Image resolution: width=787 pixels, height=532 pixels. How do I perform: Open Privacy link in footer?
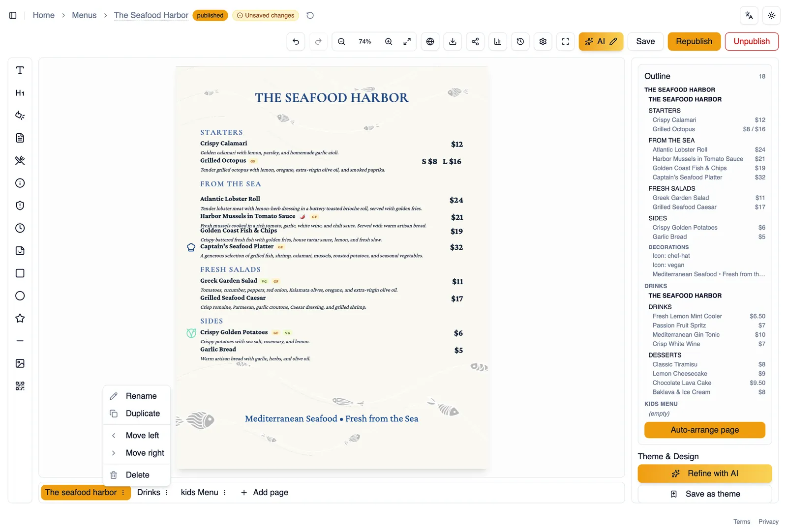click(x=768, y=522)
